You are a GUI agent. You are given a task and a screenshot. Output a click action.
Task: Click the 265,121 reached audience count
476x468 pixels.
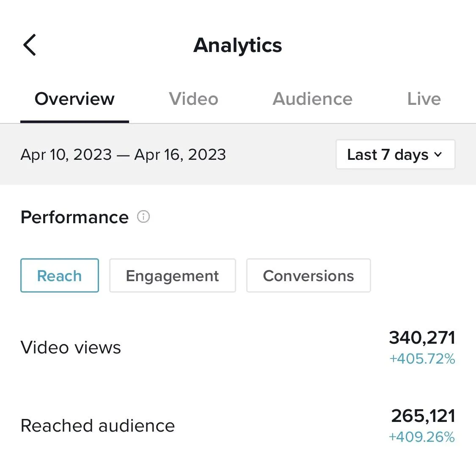[x=423, y=416]
